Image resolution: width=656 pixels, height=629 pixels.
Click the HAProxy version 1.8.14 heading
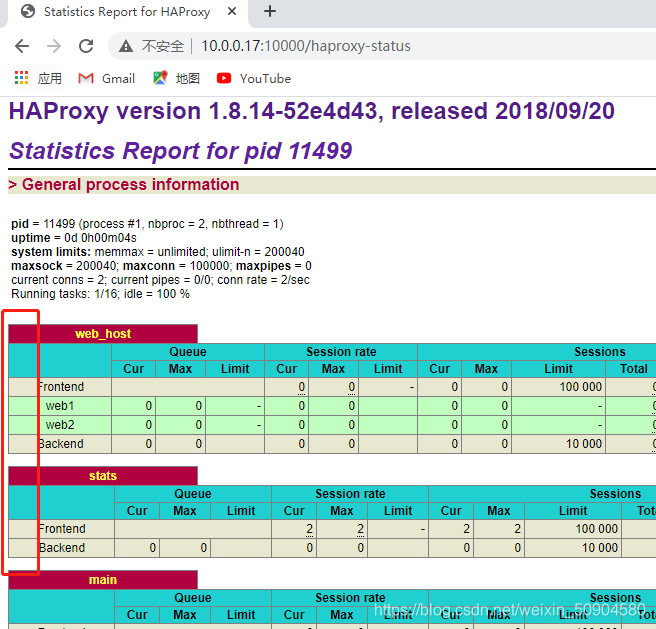[312, 111]
